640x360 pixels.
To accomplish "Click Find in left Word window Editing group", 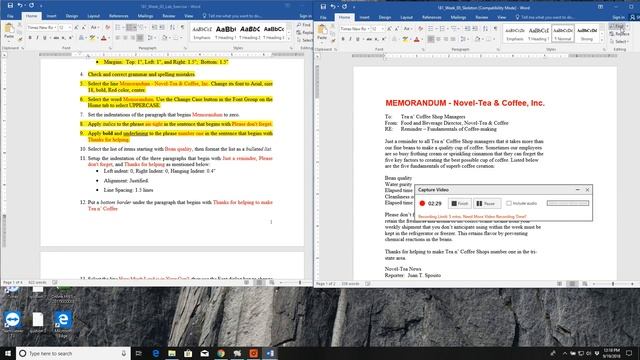I will tap(304, 25).
